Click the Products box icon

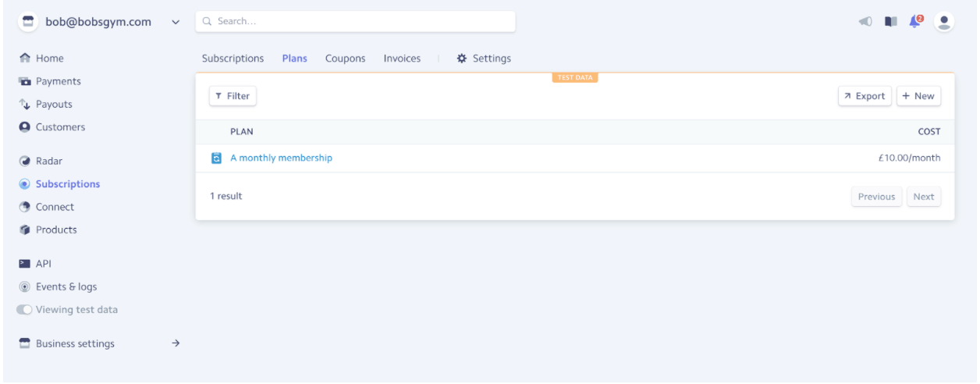pos(25,230)
